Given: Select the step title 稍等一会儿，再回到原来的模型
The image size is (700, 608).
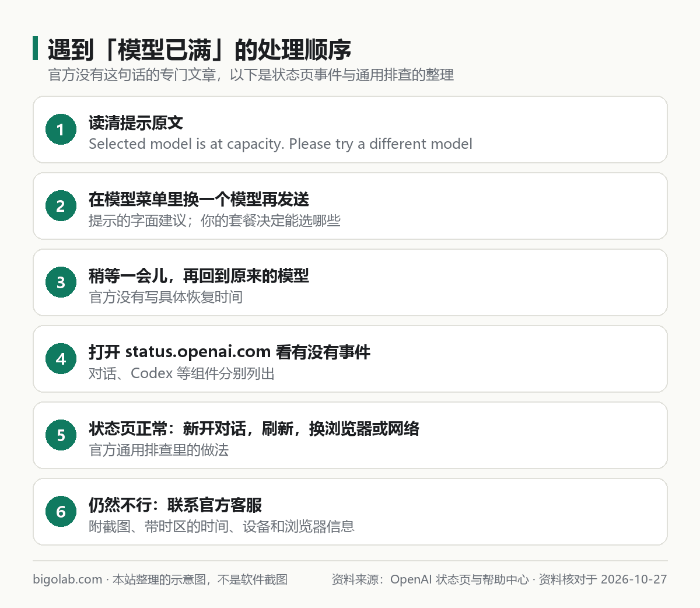Looking at the screenshot, I should click(199, 275).
